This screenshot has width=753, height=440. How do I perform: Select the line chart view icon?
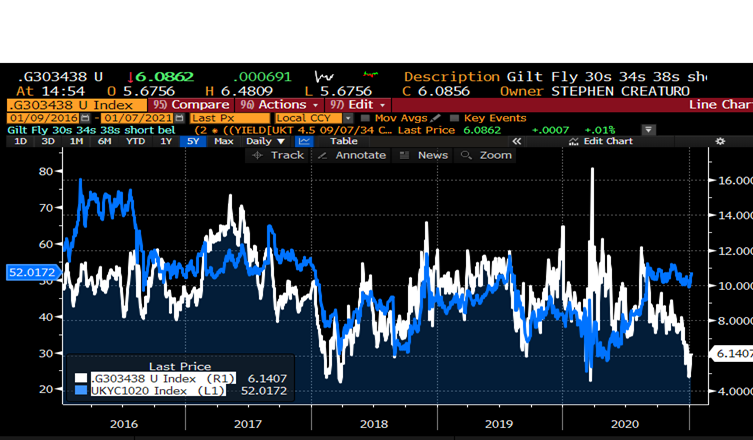pos(304,141)
